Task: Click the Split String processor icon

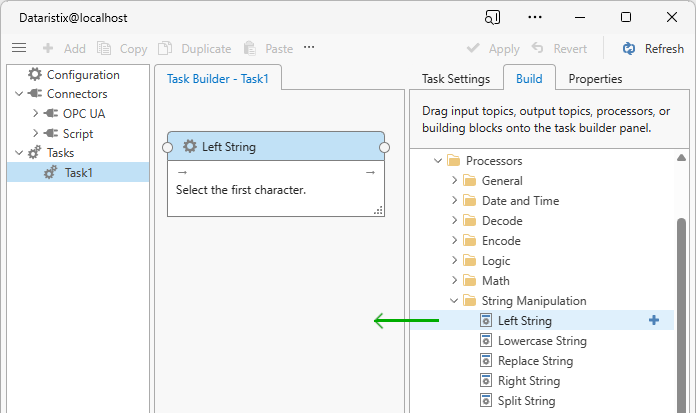Action: tap(486, 400)
